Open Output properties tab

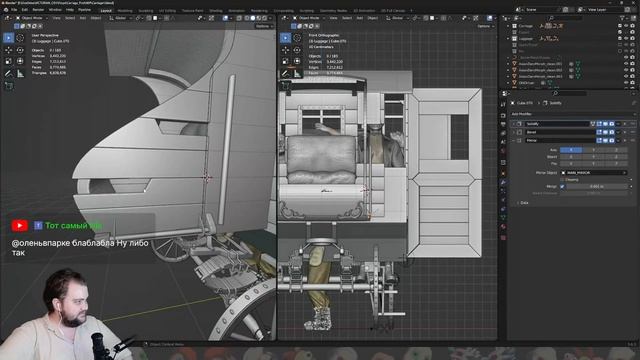[503, 124]
